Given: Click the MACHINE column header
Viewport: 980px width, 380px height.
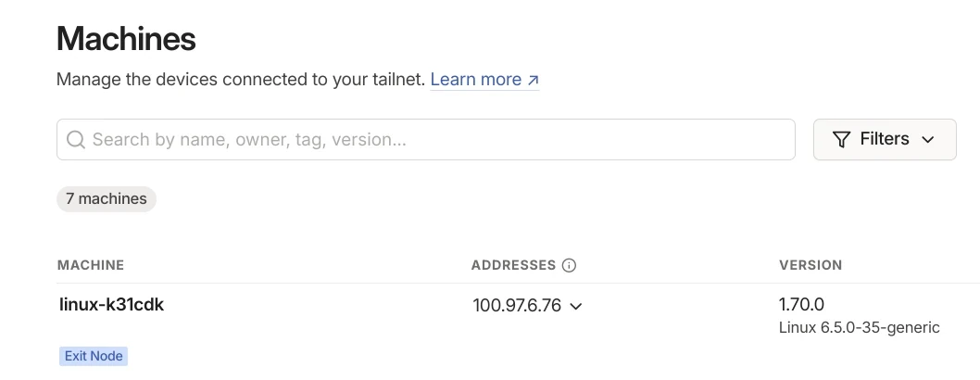Looking at the screenshot, I should coord(91,265).
